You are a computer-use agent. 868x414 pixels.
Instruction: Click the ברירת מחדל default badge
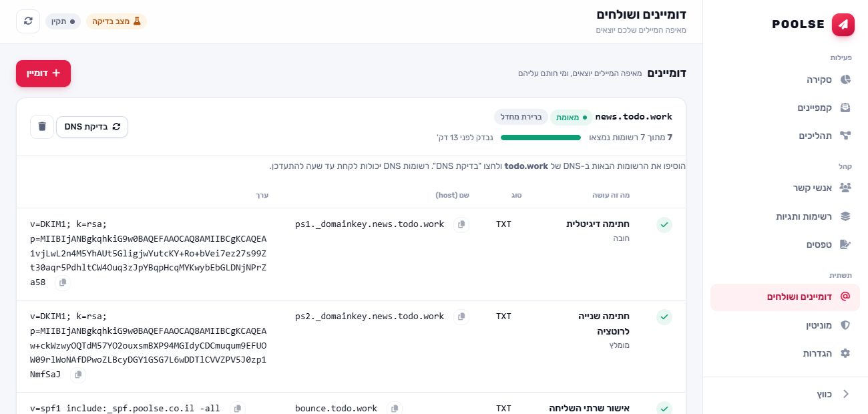521,118
